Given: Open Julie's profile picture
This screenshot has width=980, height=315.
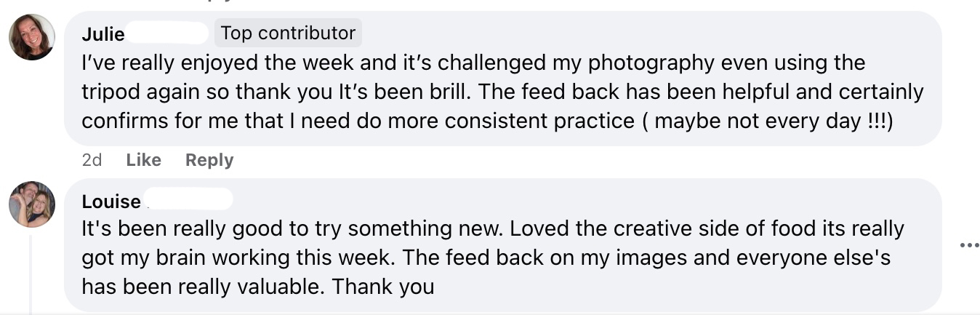Looking at the screenshot, I should pyautogui.click(x=31, y=37).
